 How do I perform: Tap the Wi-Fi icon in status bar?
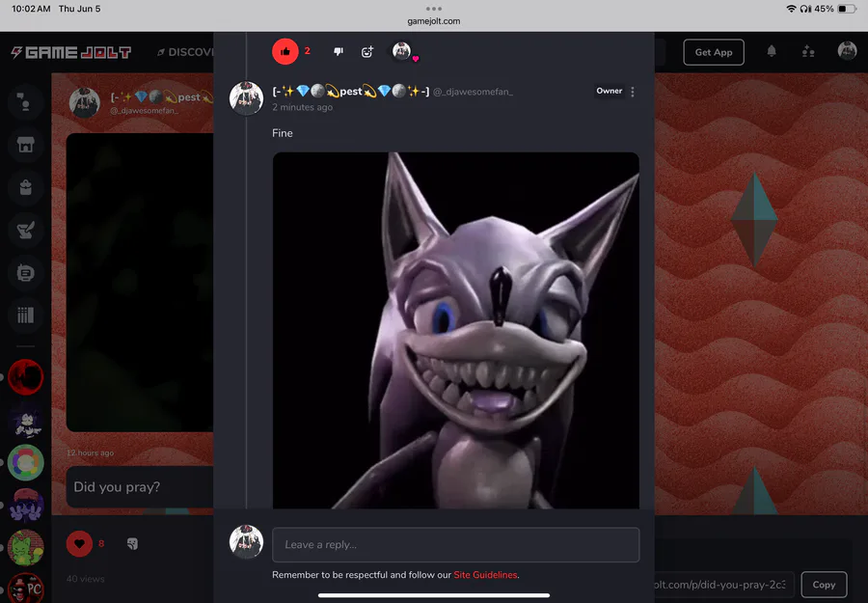[791, 9]
